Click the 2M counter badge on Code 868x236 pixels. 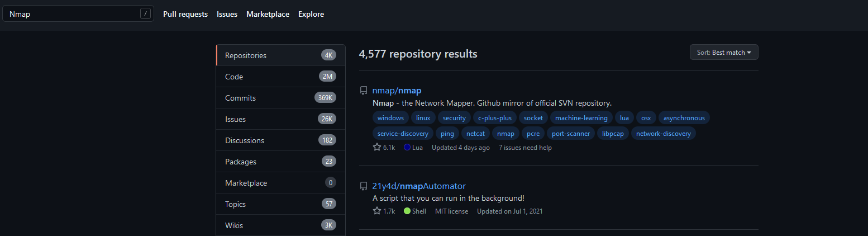tap(328, 77)
